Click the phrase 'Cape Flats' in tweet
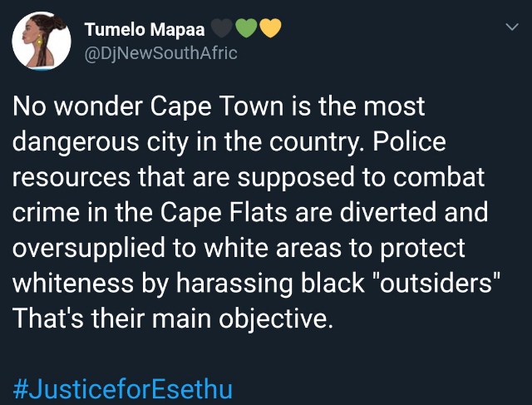Screen dimensions: 532x405 (224, 212)
